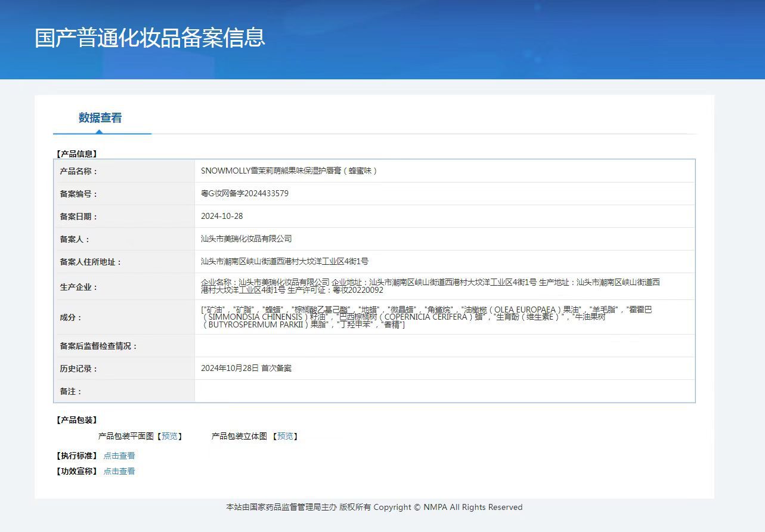Click the ingredient list starting with 矿油

427,317
